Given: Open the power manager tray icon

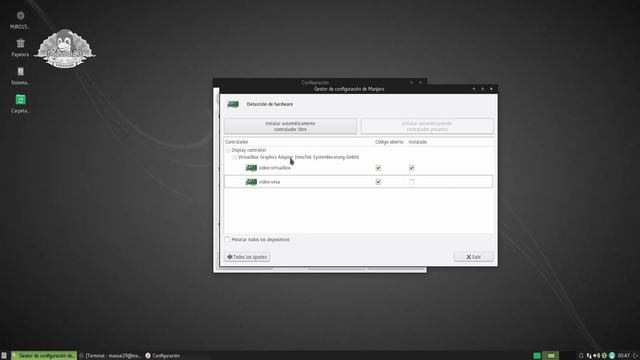Looking at the screenshot, I should point(604,356).
